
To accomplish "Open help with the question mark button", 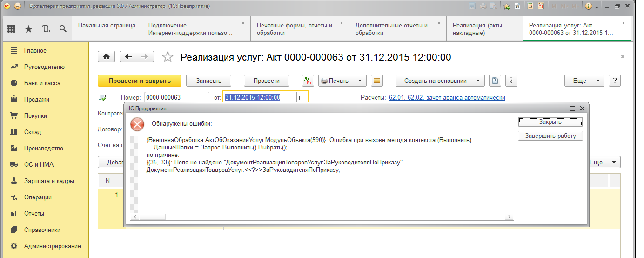I will (615, 81).
